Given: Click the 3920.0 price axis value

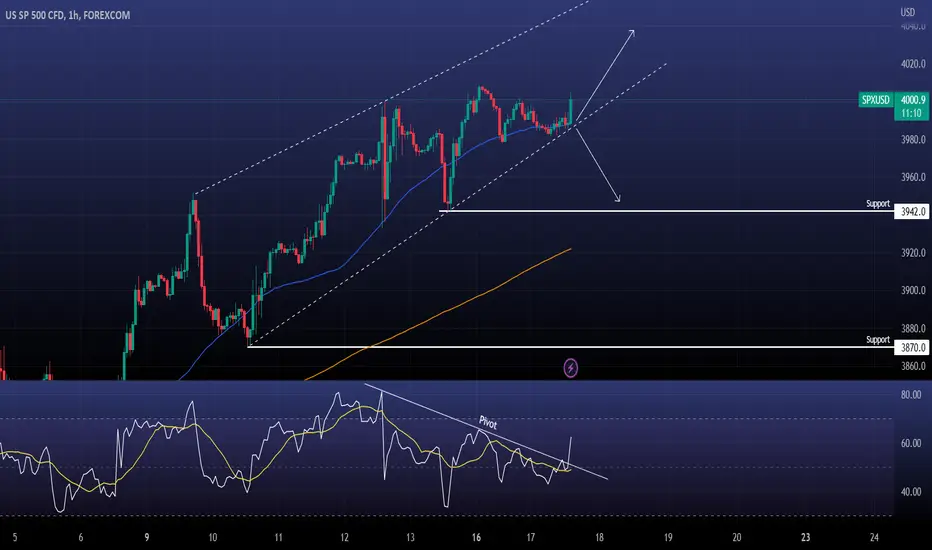Looking at the screenshot, I should pyautogui.click(x=913, y=253).
